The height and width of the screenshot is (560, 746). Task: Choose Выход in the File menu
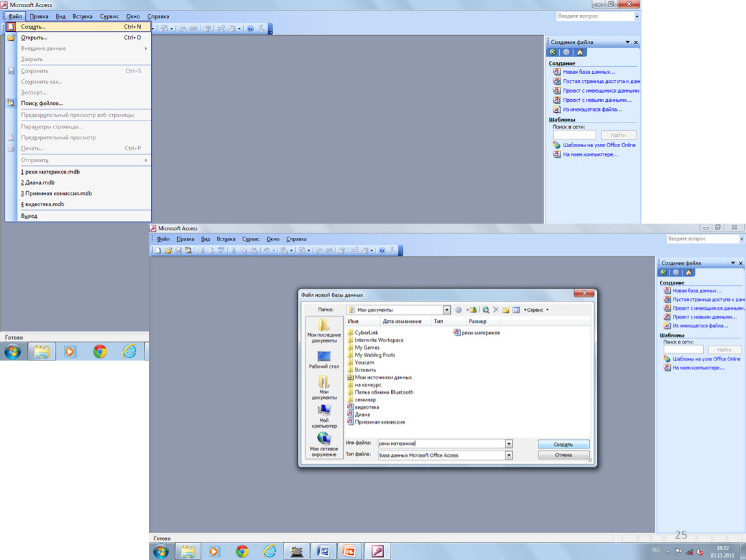point(78,216)
